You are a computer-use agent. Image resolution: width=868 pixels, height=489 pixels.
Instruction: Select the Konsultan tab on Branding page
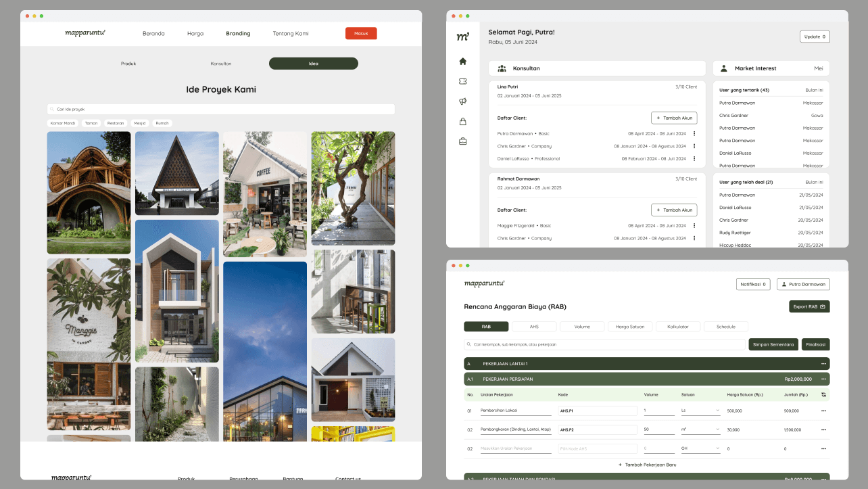click(221, 64)
